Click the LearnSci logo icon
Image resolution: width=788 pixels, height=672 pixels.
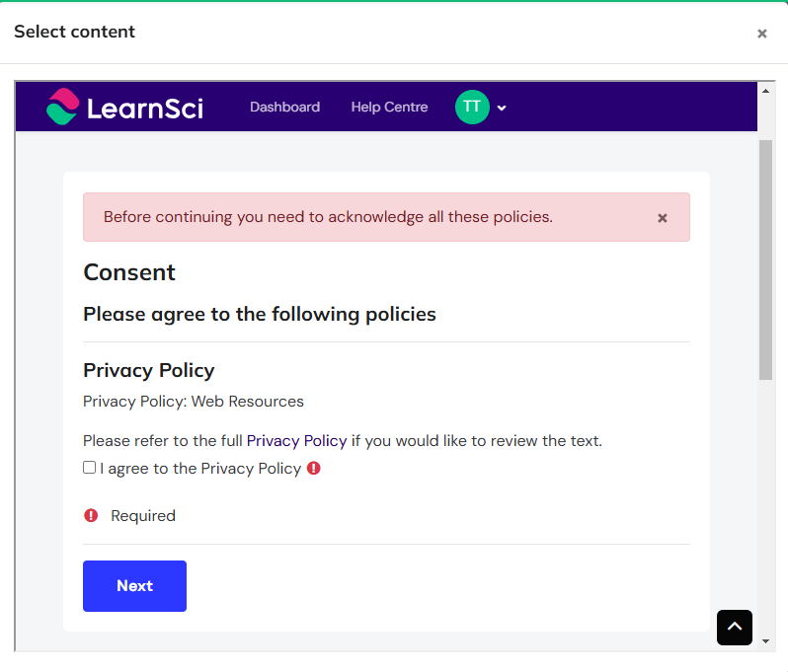62,107
